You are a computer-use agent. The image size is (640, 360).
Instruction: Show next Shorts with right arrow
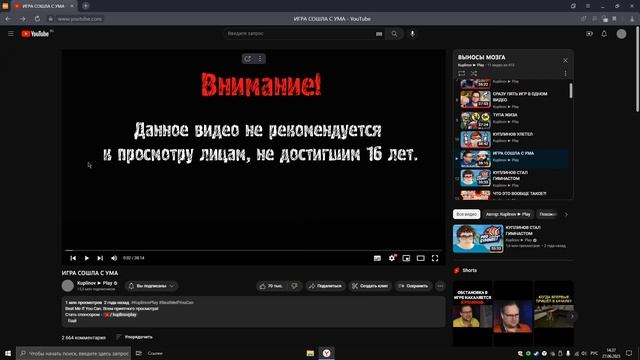(x=572, y=316)
